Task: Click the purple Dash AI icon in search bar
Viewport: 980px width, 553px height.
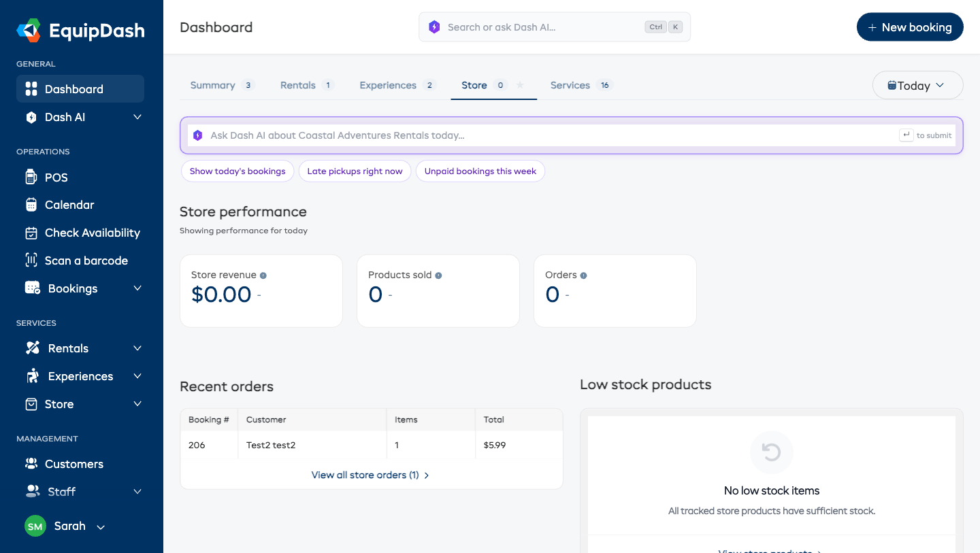Action: coord(434,27)
